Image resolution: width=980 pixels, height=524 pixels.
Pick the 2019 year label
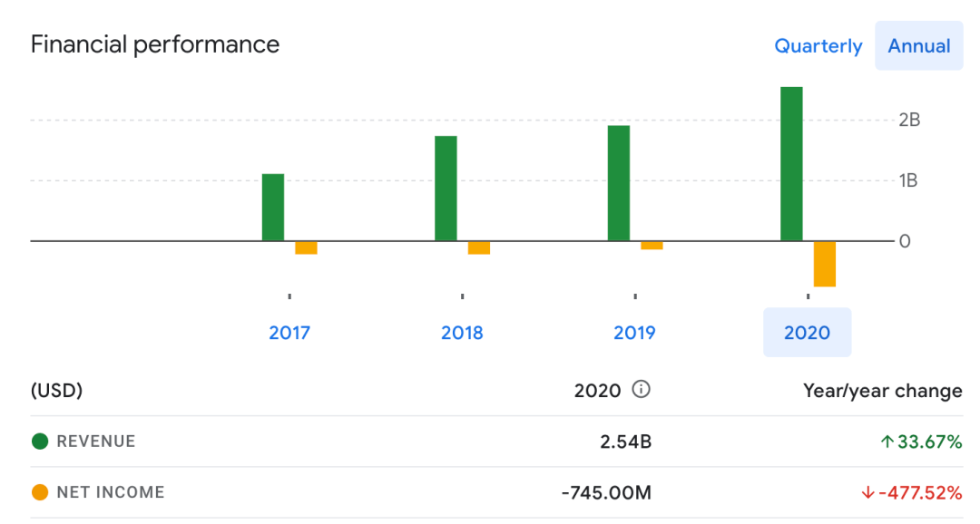coord(634,333)
